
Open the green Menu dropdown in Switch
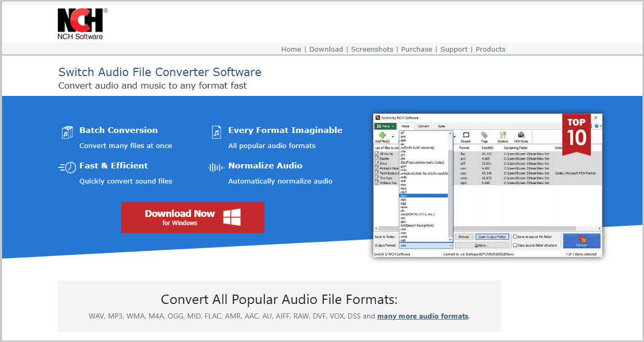386,126
